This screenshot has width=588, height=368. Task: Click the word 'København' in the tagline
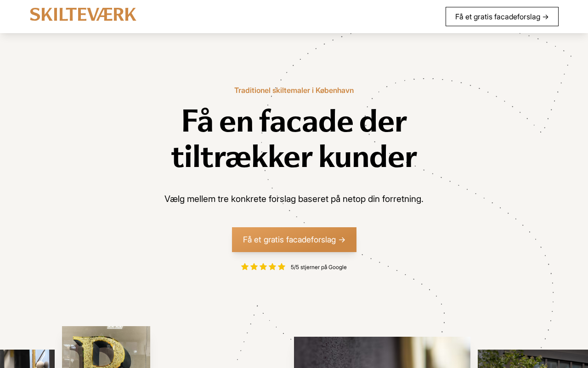334,90
